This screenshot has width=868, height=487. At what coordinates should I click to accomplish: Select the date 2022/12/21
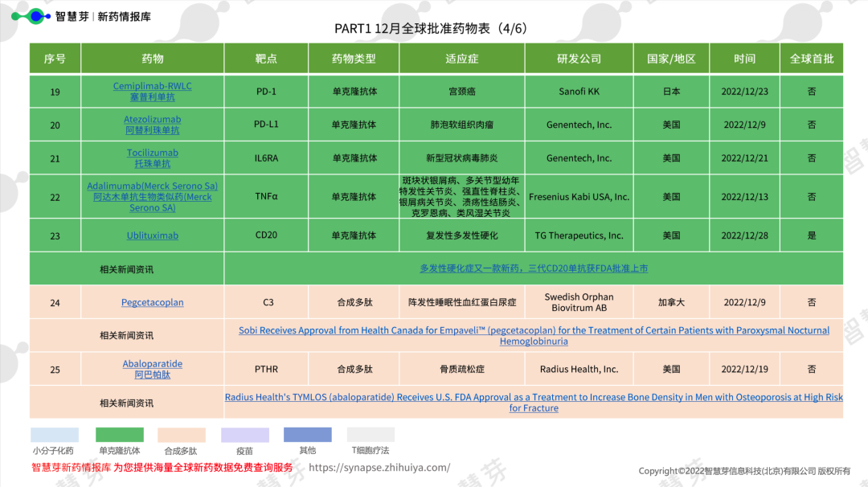coord(744,158)
